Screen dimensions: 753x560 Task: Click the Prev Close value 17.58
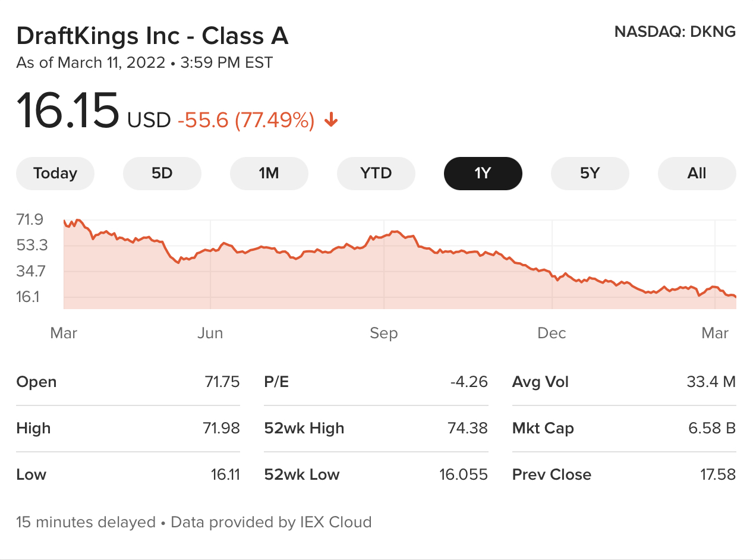[x=718, y=474]
